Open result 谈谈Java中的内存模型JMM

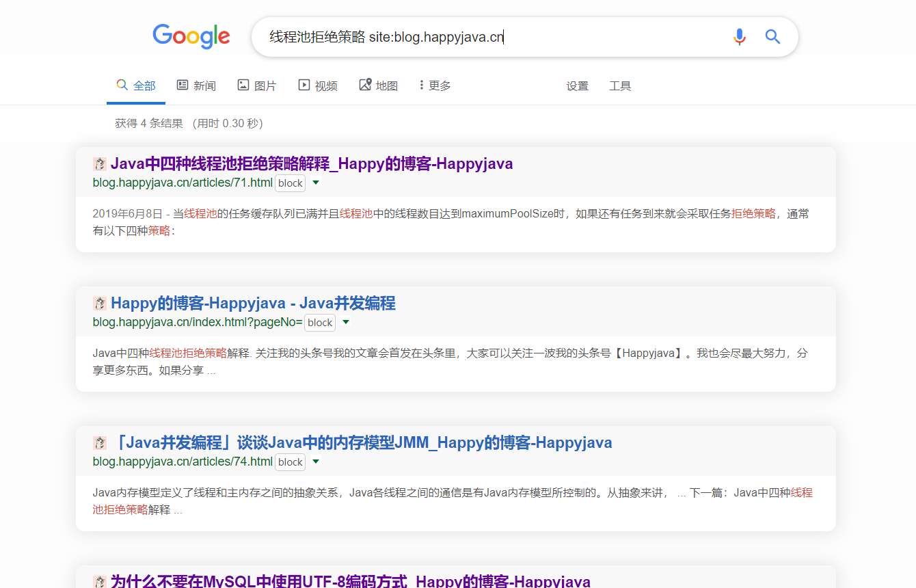click(x=362, y=443)
